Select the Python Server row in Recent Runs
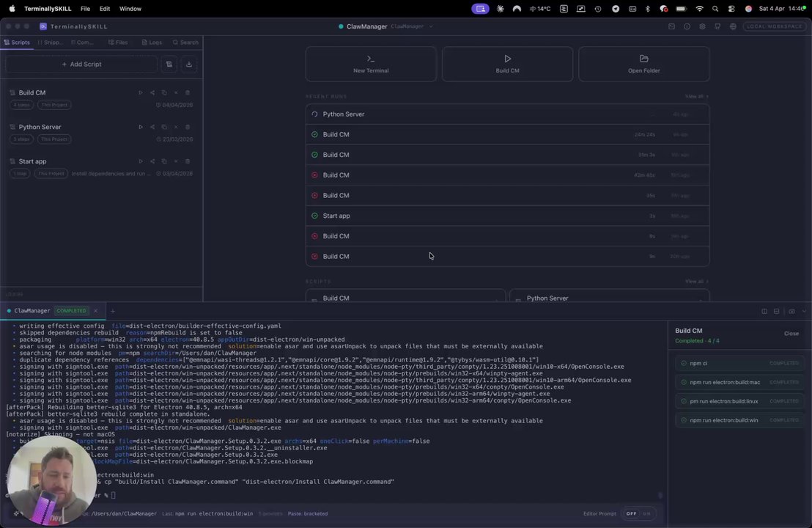The width and height of the screenshot is (812, 528). click(507, 114)
